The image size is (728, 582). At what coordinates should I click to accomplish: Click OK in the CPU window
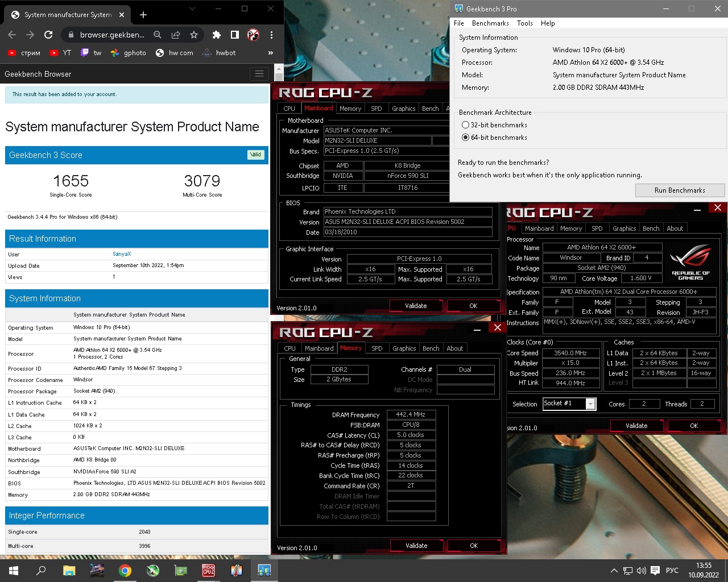tap(694, 426)
